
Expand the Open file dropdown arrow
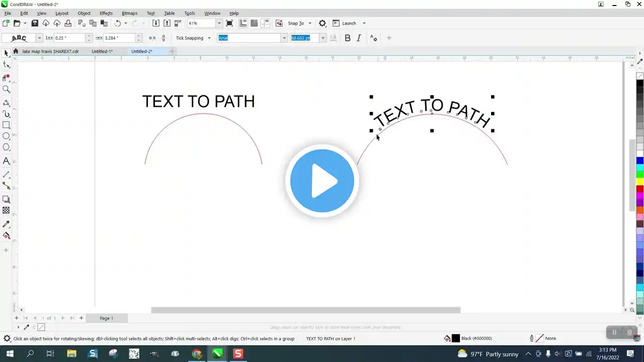pyautogui.click(x=25, y=23)
